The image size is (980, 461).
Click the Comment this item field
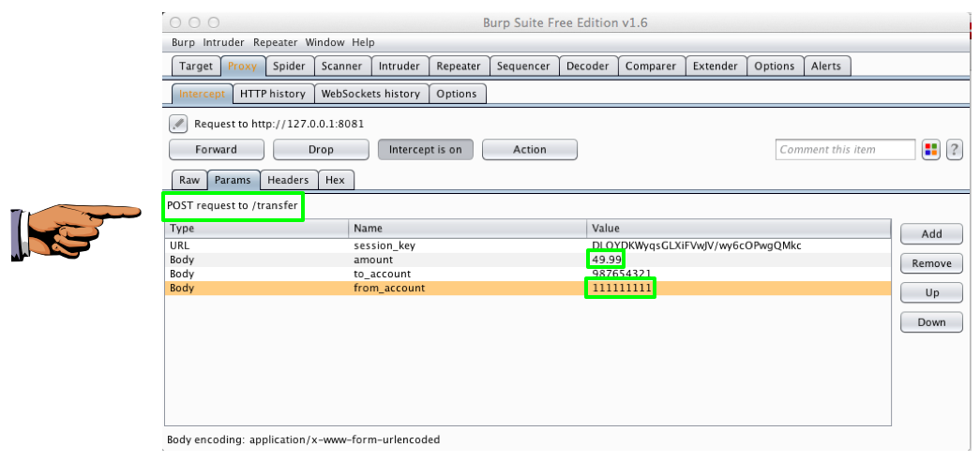pyautogui.click(x=846, y=150)
